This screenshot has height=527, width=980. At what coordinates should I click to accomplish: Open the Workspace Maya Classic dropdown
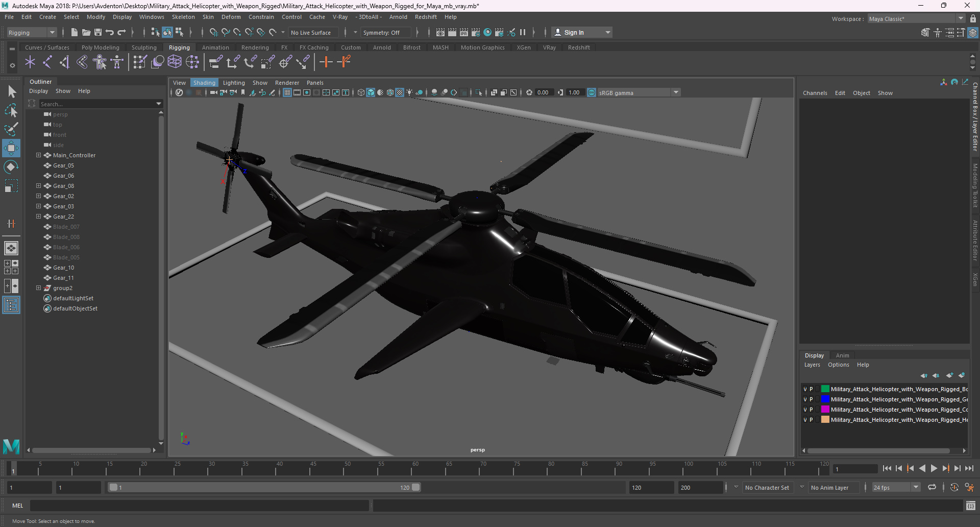coord(916,18)
